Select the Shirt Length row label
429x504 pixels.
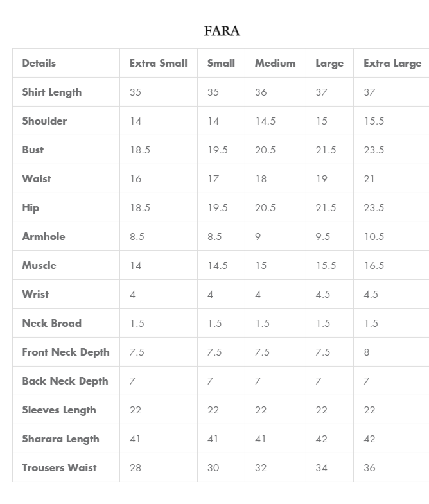point(52,92)
